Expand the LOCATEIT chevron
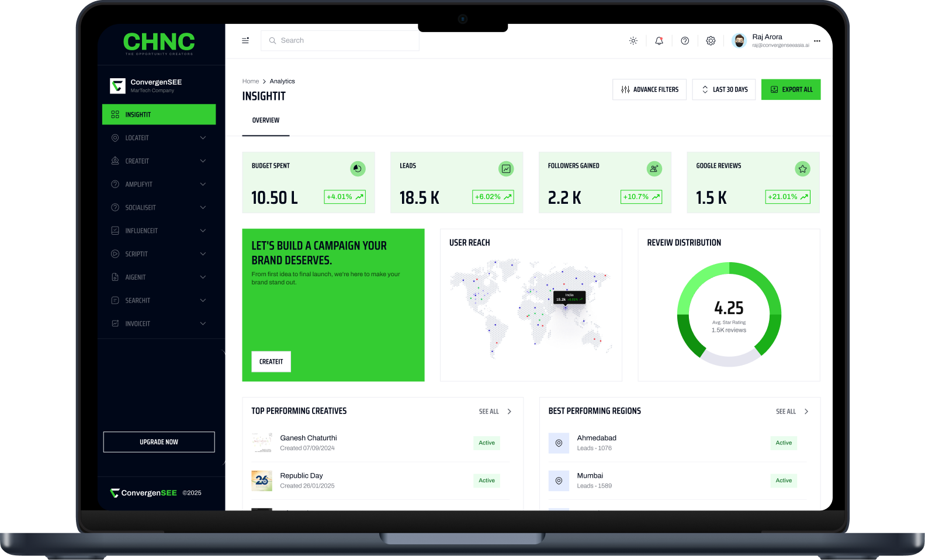 [203, 138]
